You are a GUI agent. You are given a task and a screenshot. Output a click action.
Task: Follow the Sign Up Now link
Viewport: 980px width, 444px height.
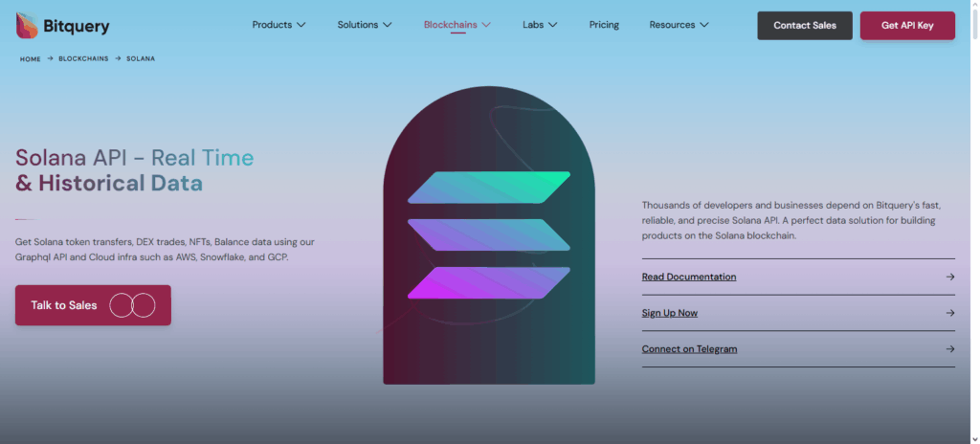[670, 313]
